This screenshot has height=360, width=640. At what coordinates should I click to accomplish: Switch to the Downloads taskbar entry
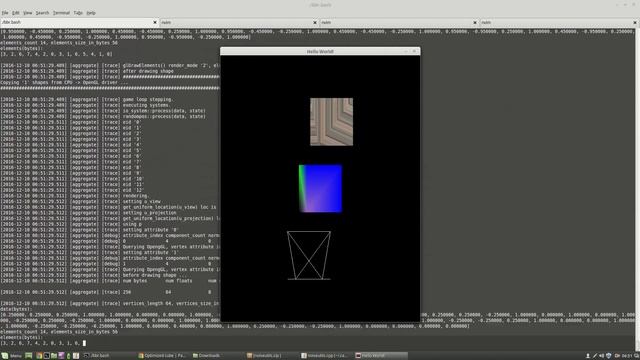(217, 356)
